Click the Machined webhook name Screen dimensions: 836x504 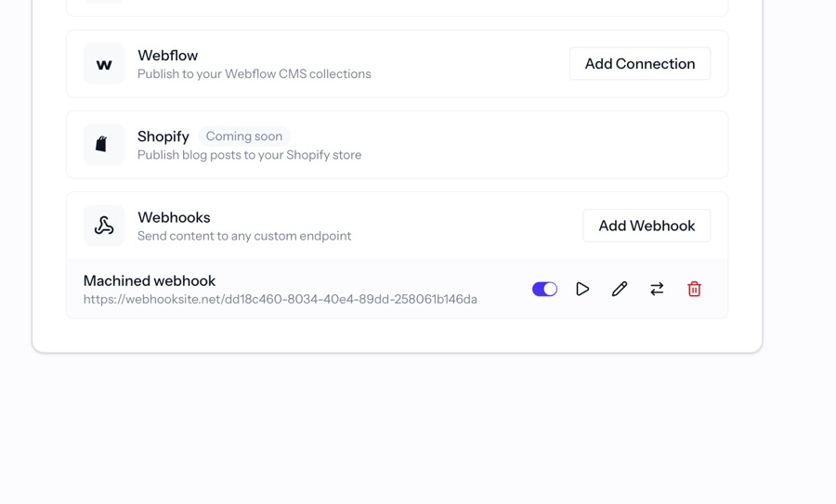(150, 280)
